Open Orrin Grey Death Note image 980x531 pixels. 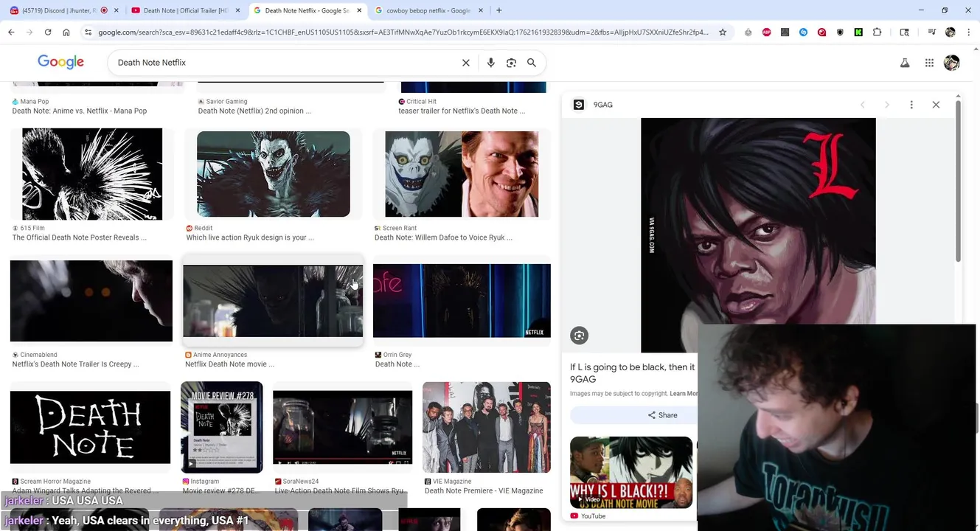462,301
